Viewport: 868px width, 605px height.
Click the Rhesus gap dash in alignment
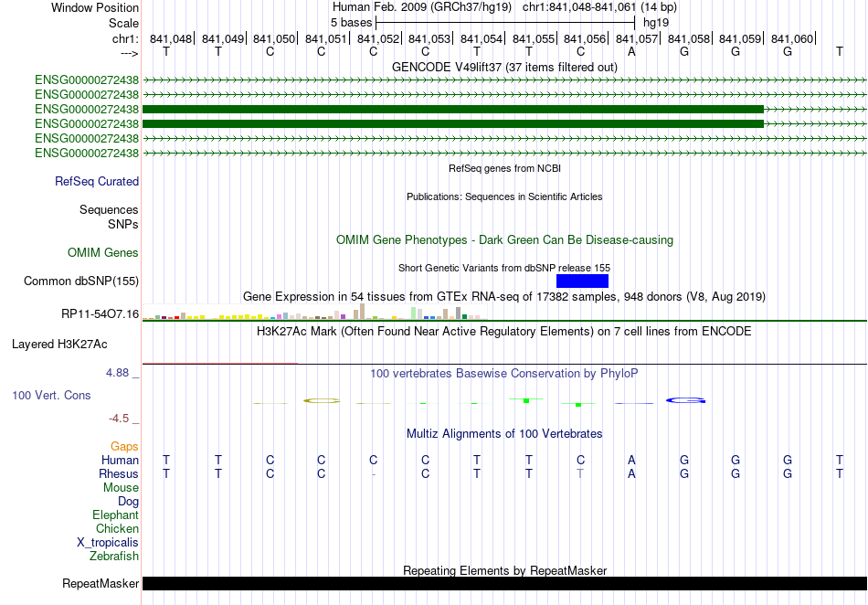coord(374,474)
